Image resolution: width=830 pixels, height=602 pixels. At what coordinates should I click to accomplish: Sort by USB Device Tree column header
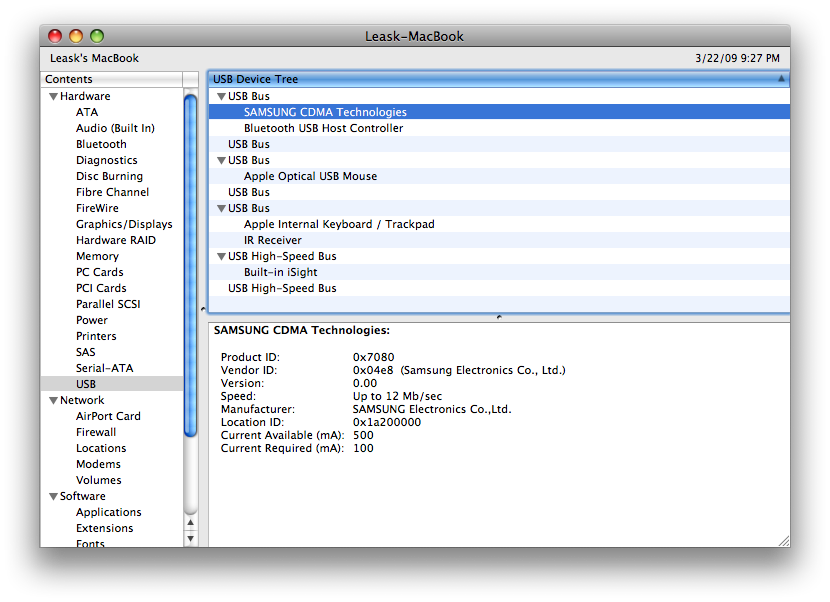[x=498, y=79]
